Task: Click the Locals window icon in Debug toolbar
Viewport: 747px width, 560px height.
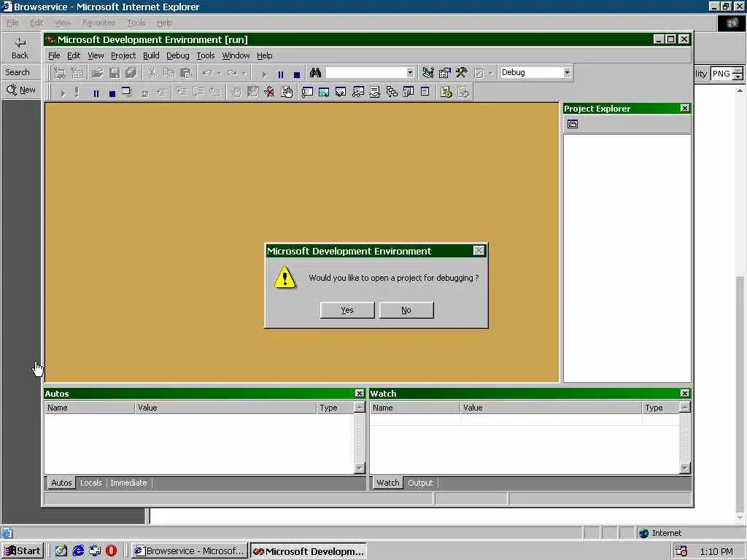Action: [x=341, y=93]
